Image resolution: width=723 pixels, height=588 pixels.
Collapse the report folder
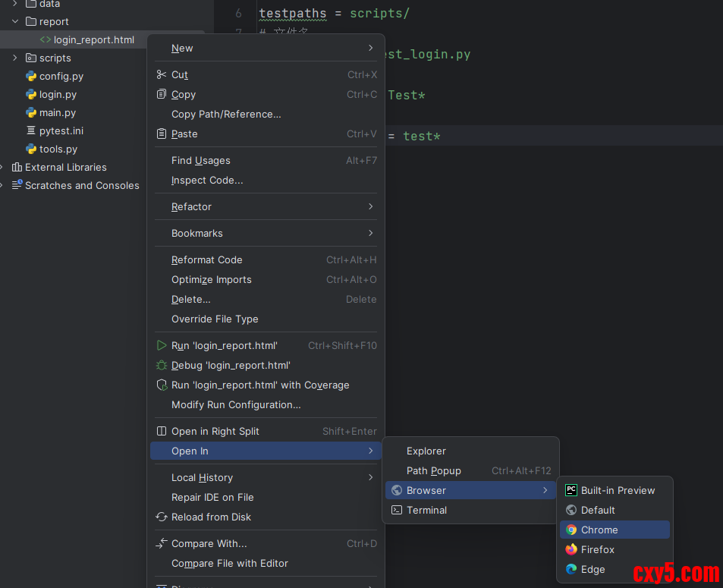pos(14,21)
